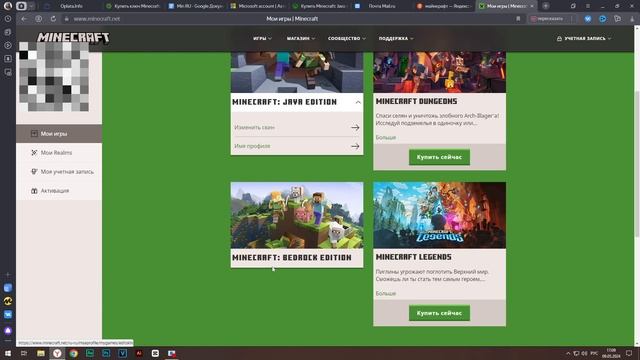Open the browser hamburger menu button

click(x=588, y=6)
